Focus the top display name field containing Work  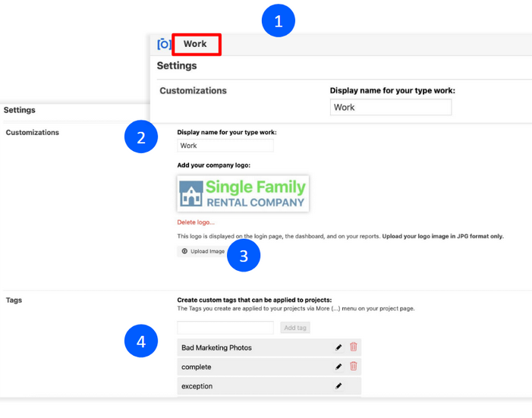[x=391, y=107]
